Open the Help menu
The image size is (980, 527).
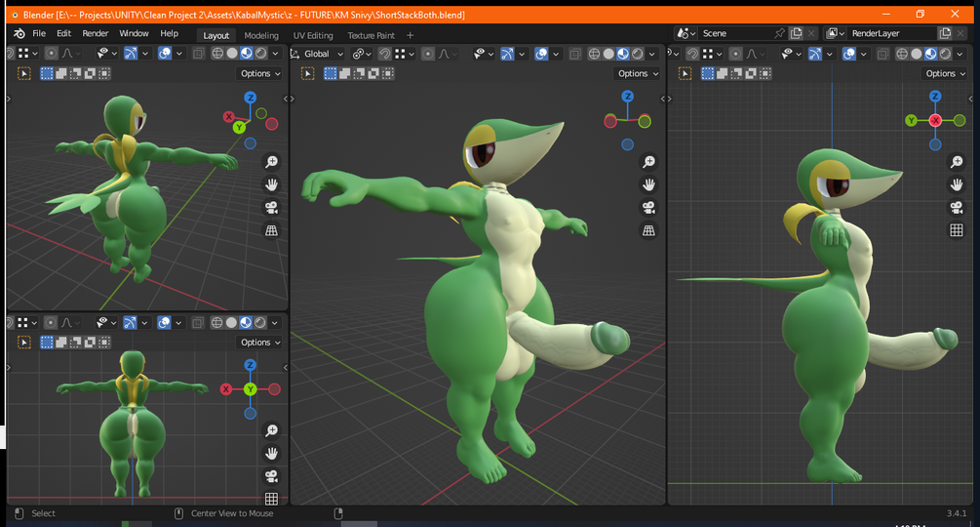(169, 34)
